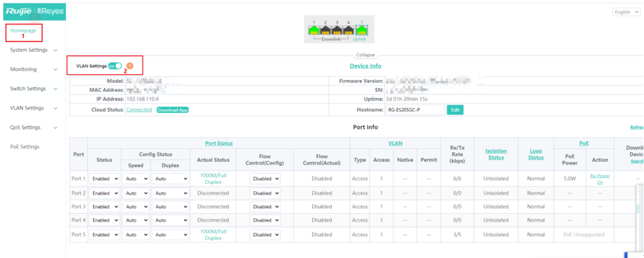Expand System Settings menu

33,50
